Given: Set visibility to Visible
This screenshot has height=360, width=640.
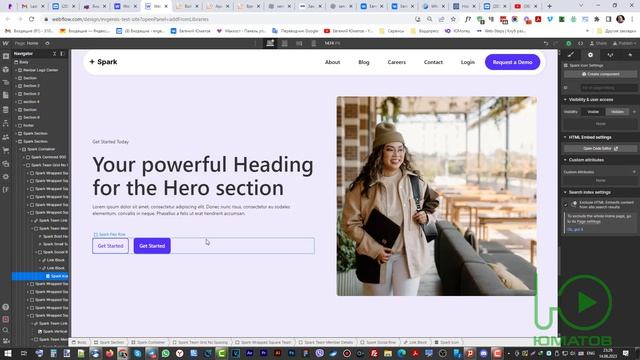Looking at the screenshot, I should 593,111.
